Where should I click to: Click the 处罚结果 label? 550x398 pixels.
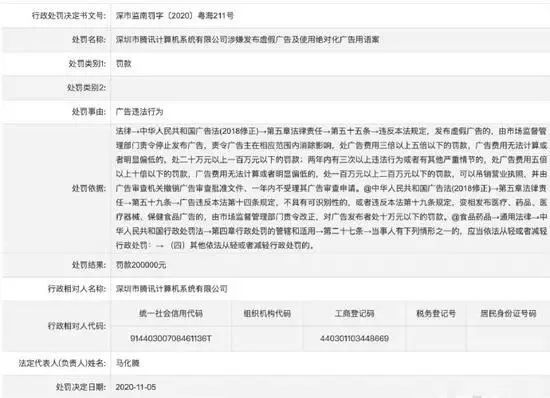pos(89,265)
